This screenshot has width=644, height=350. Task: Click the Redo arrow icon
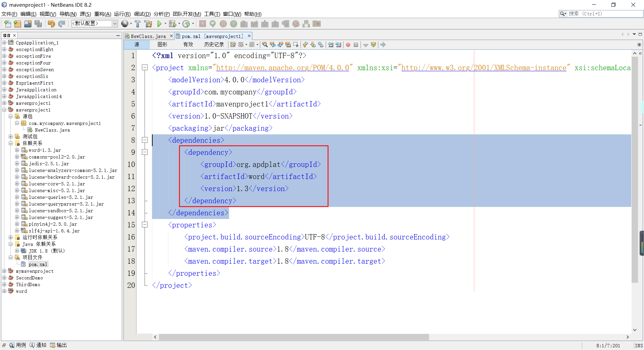[61, 24]
